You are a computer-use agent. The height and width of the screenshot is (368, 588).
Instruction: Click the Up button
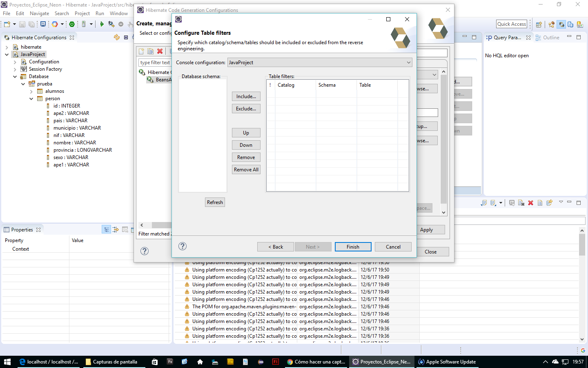(246, 133)
